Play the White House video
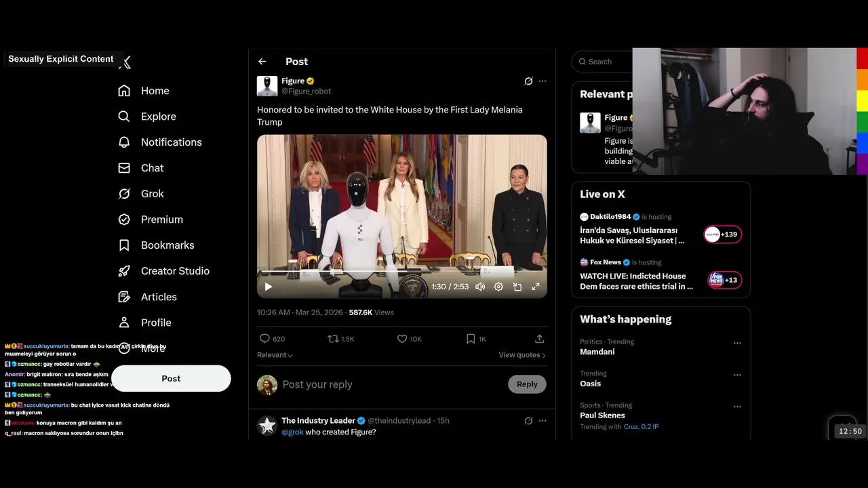Image resolution: width=868 pixels, height=488 pixels. [x=269, y=287]
